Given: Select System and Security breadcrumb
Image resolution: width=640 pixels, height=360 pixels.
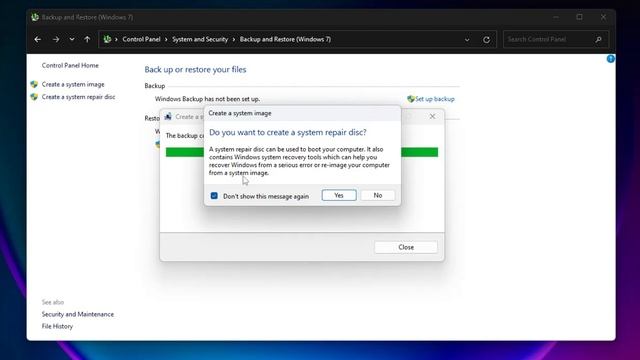Looking at the screenshot, I should click(x=200, y=39).
